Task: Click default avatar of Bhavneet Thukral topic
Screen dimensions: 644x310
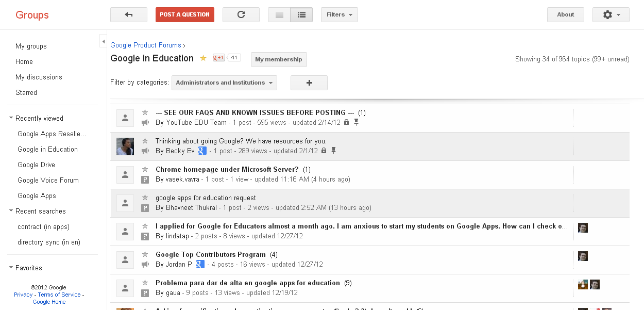Action: [x=125, y=203]
